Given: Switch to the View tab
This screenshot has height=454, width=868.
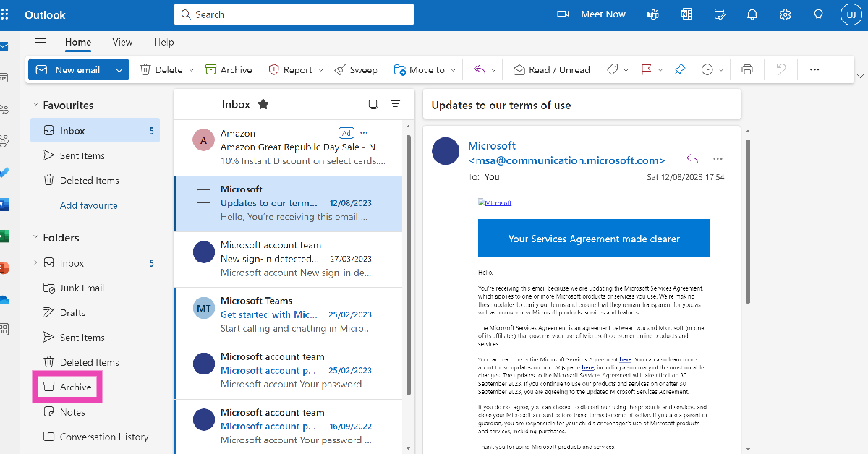Looking at the screenshot, I should [122, 42].
